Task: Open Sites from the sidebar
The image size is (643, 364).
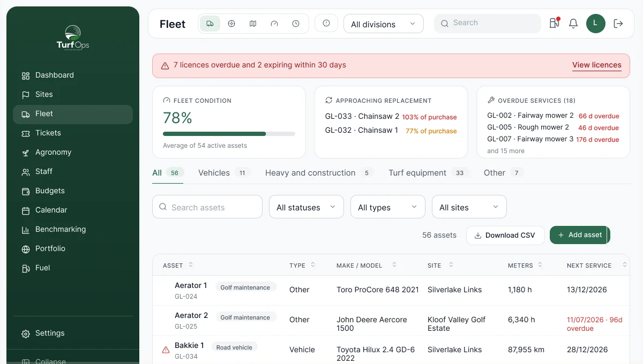Action: point(73,94)
